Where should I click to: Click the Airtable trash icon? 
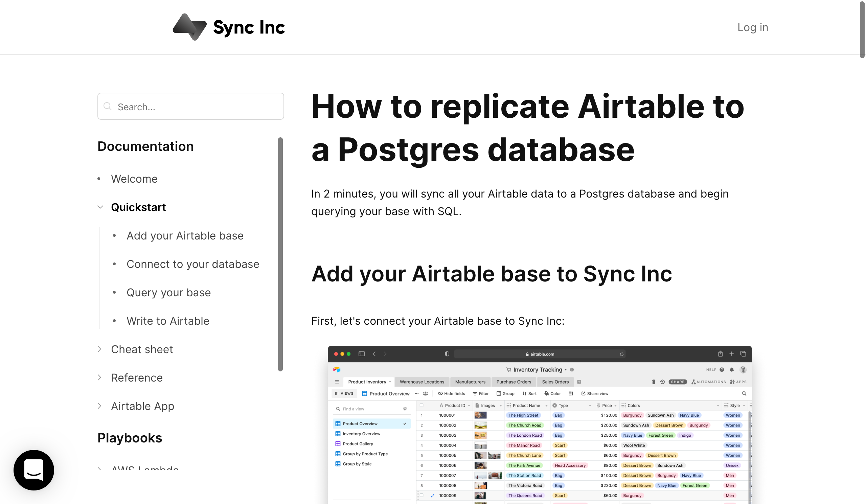[654, 382]
